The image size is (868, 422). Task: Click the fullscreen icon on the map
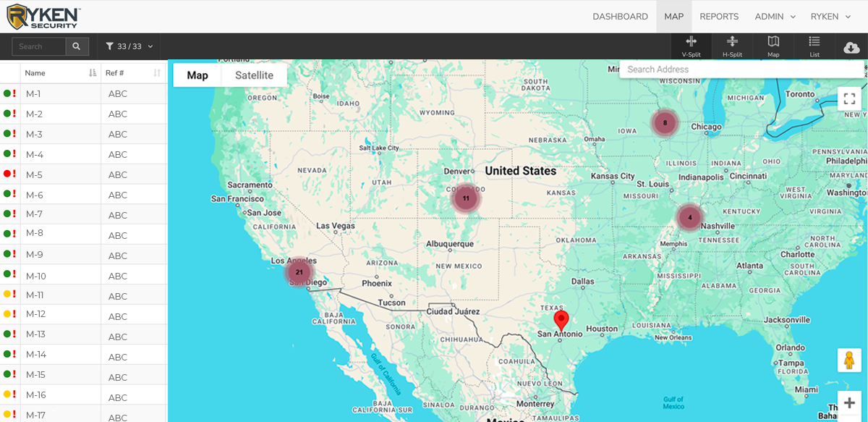tap(849, 98)
